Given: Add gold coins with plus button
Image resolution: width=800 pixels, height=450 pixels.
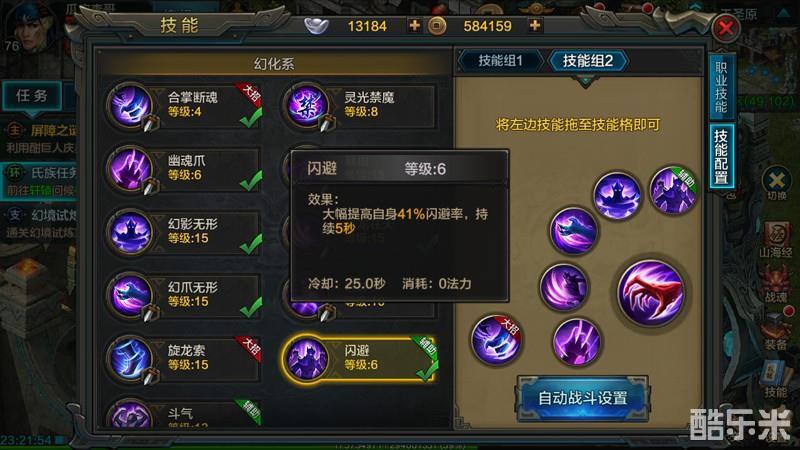Looking at the screenshot, I should (x=535, y=25).
